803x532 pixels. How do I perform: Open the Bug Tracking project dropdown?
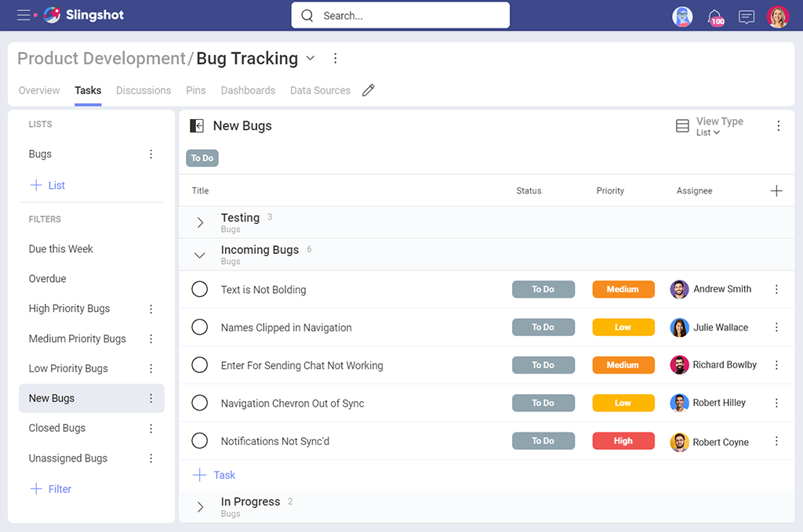tap(310, 58)
